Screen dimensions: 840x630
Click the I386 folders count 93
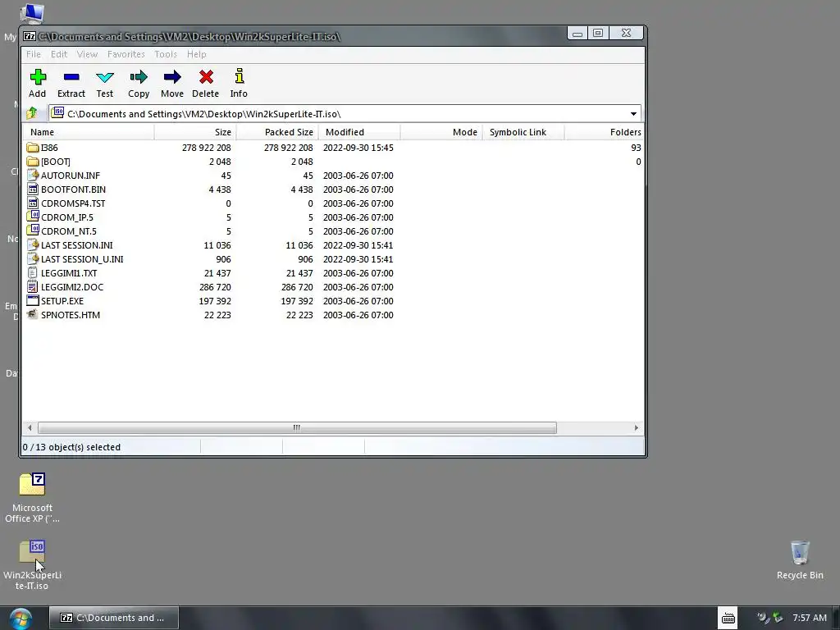point(636,148)
